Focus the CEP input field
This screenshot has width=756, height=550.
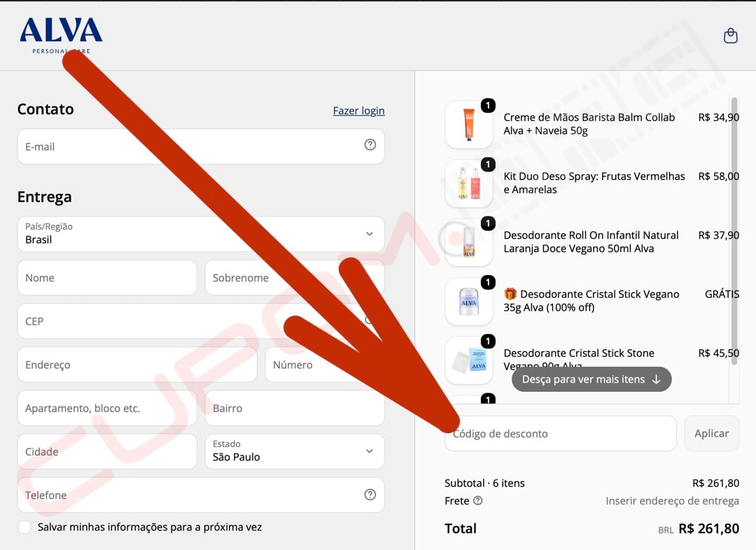pos(201,321)
